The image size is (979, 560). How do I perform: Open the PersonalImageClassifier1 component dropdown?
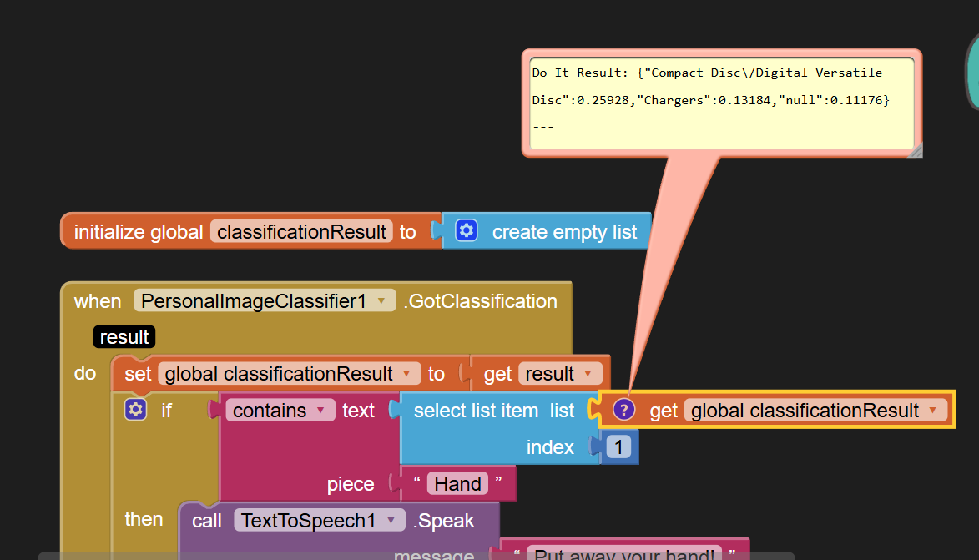(x=381, y=301)
